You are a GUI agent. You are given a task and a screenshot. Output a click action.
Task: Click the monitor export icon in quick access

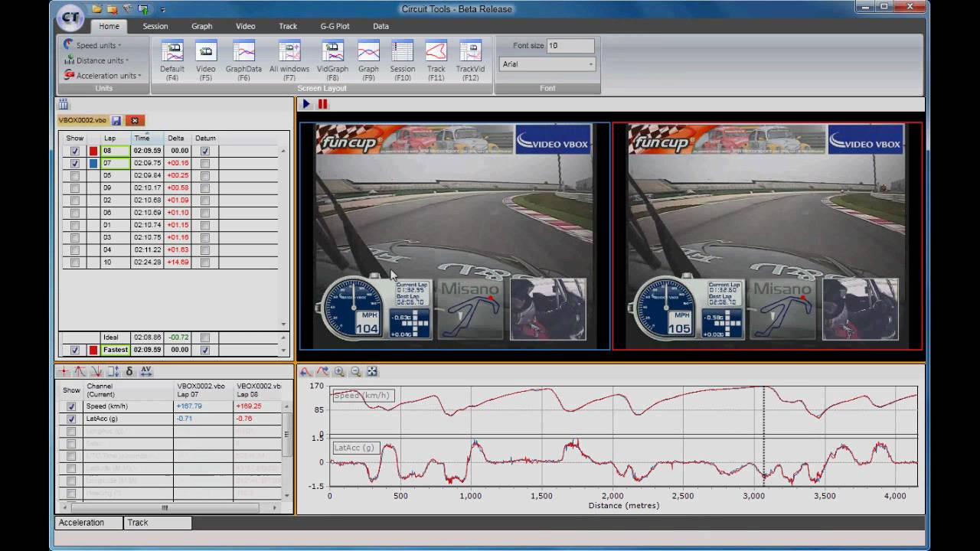pyautogui.click(x=143, y=9)
